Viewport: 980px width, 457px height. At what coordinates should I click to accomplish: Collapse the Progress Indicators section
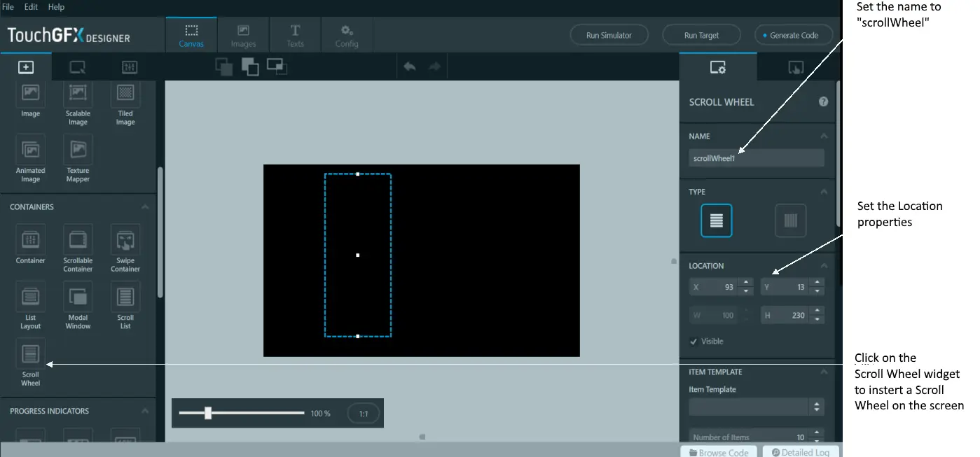[x=145, y=411]
